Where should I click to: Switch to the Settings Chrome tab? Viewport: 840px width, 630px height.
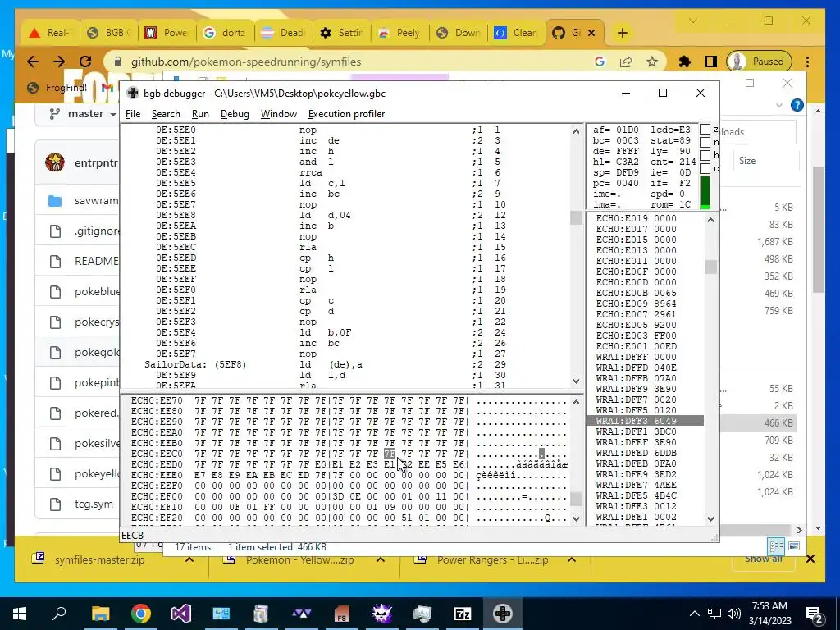[x=342, y=33]
